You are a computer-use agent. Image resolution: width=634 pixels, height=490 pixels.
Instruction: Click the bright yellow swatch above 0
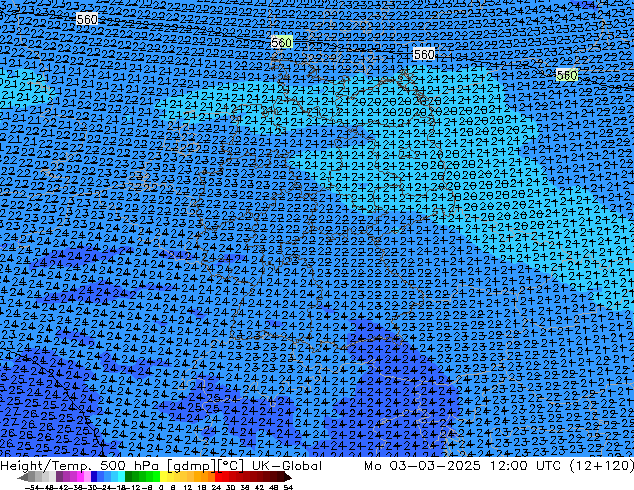click(x=163, y=477)
